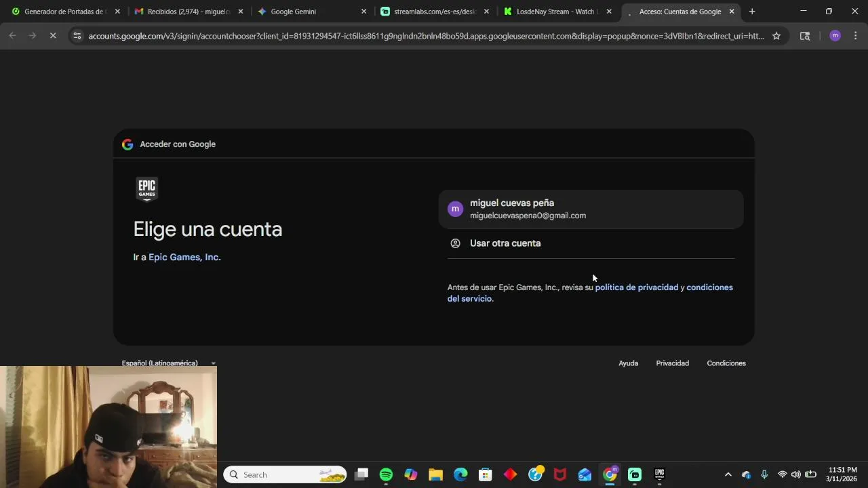Open the Epic Games, Inc. link
Screen dimensions: 868x488
[x=184, y=257]
